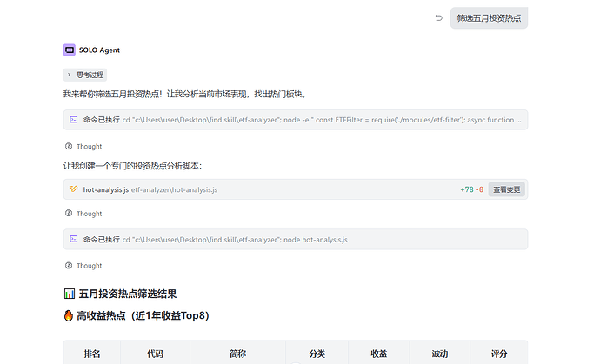Click the 五月投资热点筛选结果 heading
The height and width of the screenshot is (364, 600).
coord(128,294)
